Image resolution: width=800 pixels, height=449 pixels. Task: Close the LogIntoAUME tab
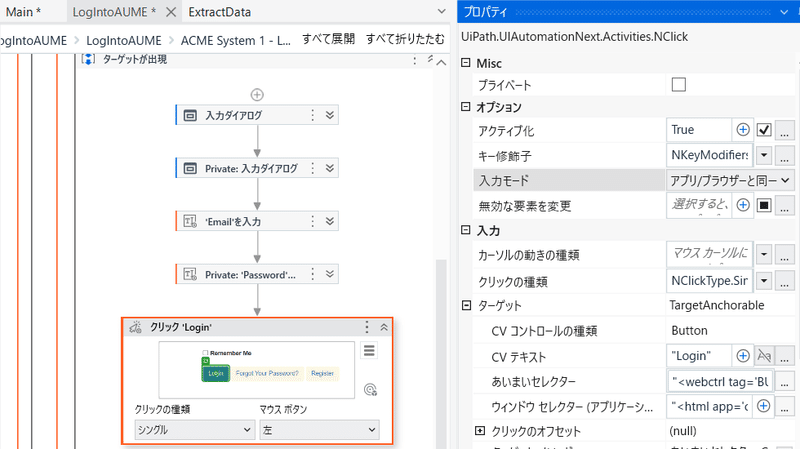171,12
